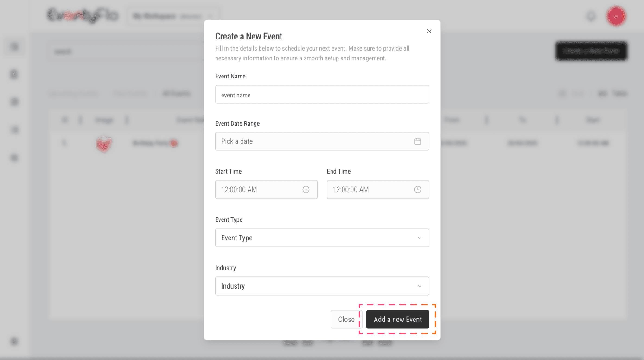Image resolution: width=644 pixels, height=360 pixels.
Task: Expand the Industry dropdown
Action: point(322,286)
